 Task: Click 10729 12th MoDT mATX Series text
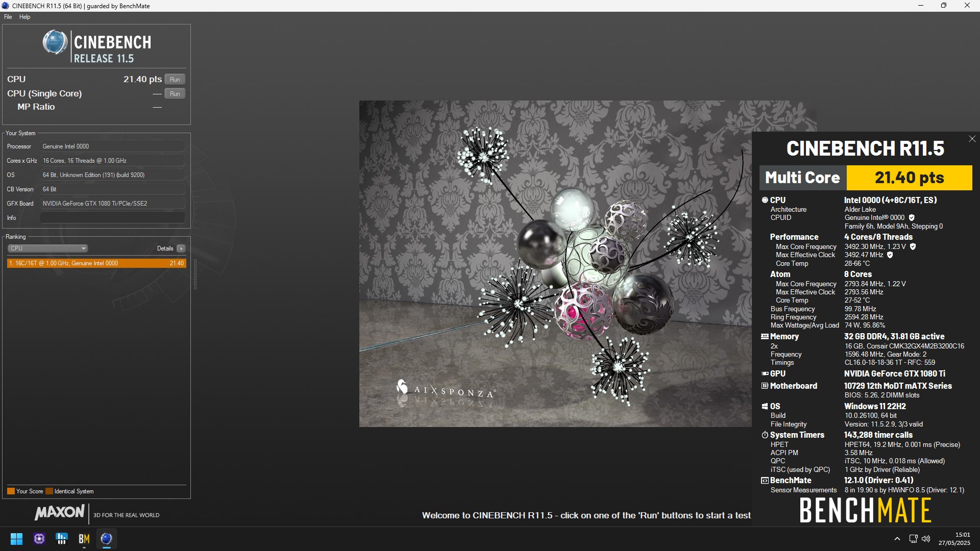(x=898, y=386)
